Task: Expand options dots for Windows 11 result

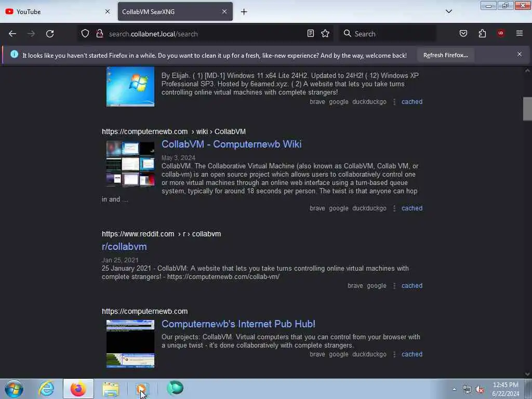Action: [x=394, y=102]
